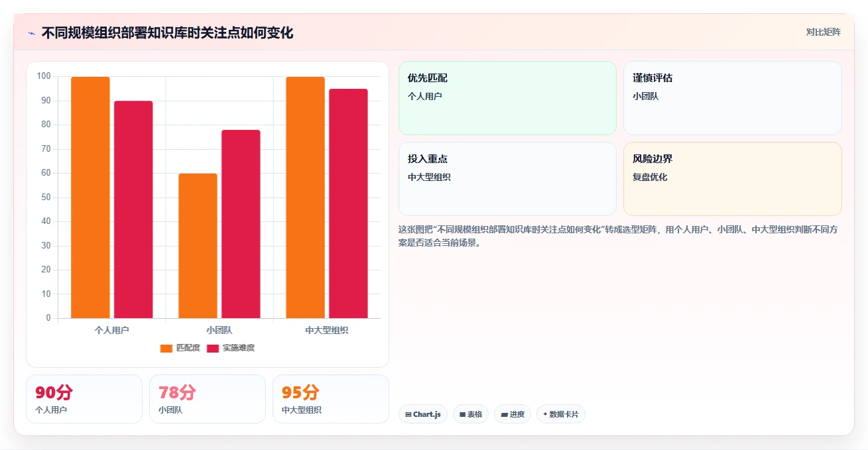This screenshot has width=868, height=450.
Task: Click the 进度 tag chip
Action: click(513, 414)
